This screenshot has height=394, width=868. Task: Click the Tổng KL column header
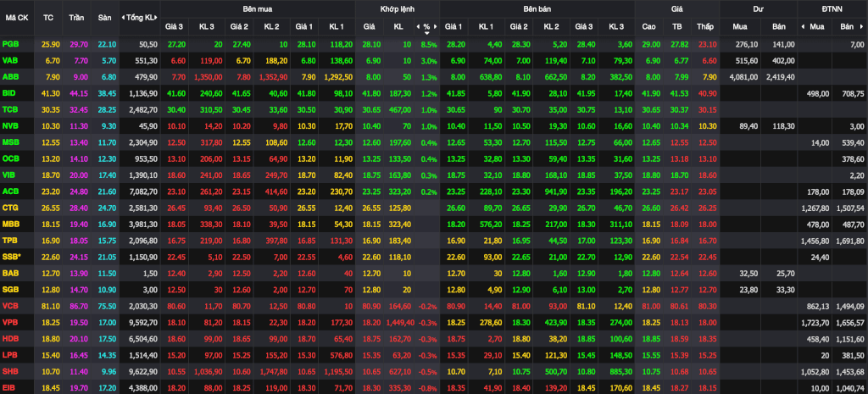[142, 18]
